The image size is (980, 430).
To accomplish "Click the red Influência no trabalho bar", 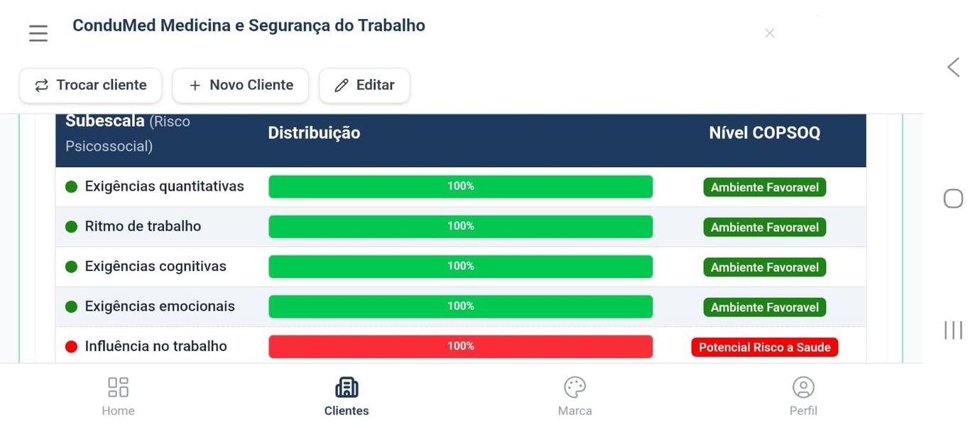I will pos(460,346).
